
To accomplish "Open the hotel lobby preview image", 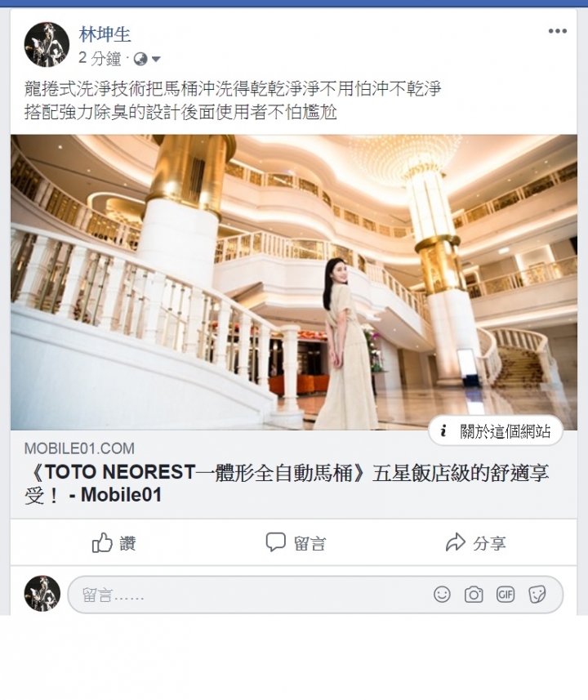I will click(x=294, y=282).
